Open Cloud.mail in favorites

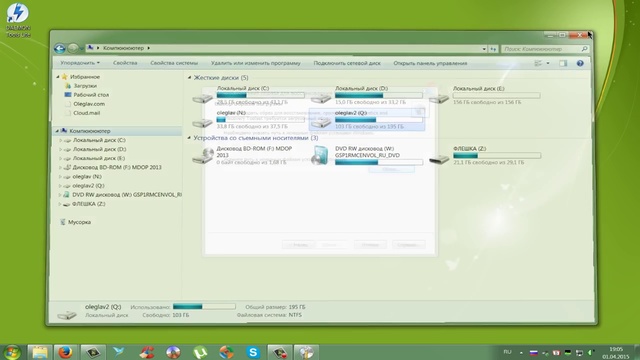(87, 113)
